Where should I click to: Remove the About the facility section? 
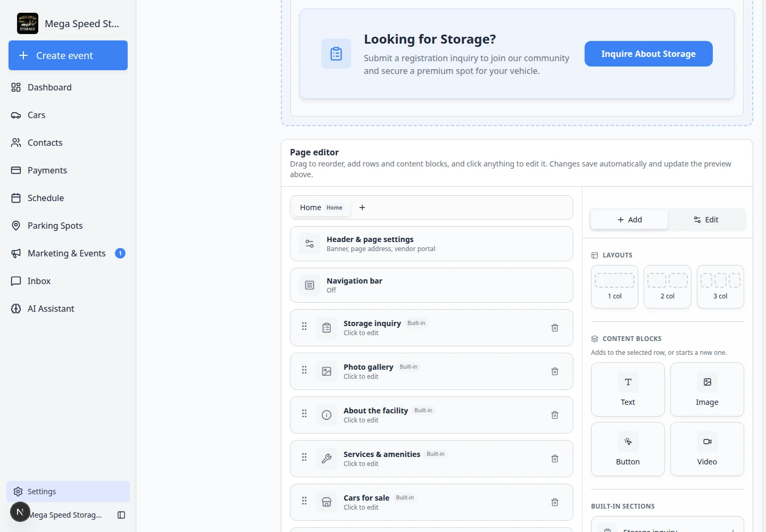pos(555,415)
